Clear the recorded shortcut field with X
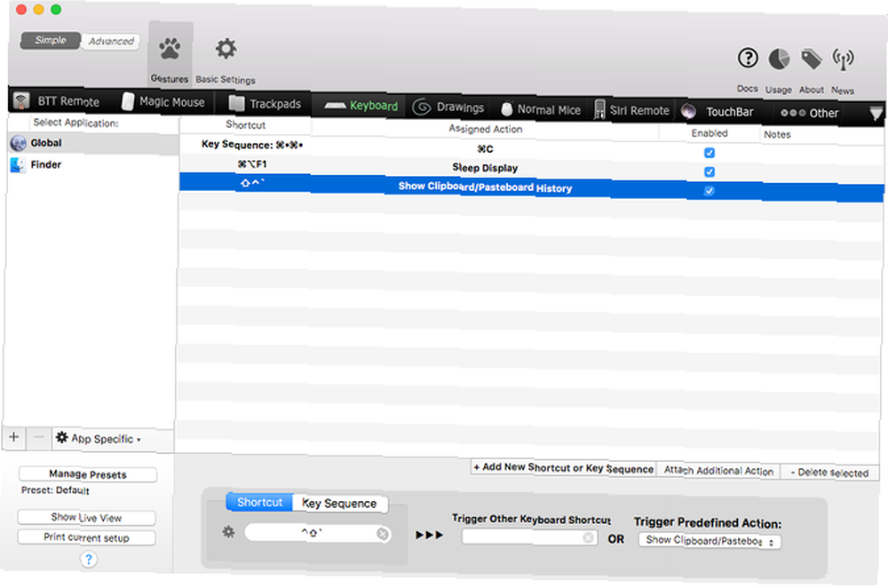Viewport: 888px width, 588px height. 383,534
